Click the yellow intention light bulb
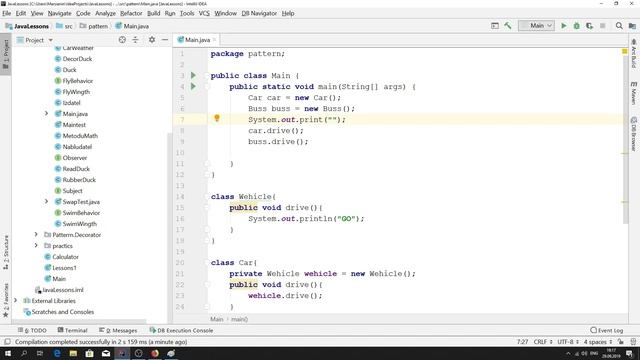640x360 pixels. pos(217,118)
